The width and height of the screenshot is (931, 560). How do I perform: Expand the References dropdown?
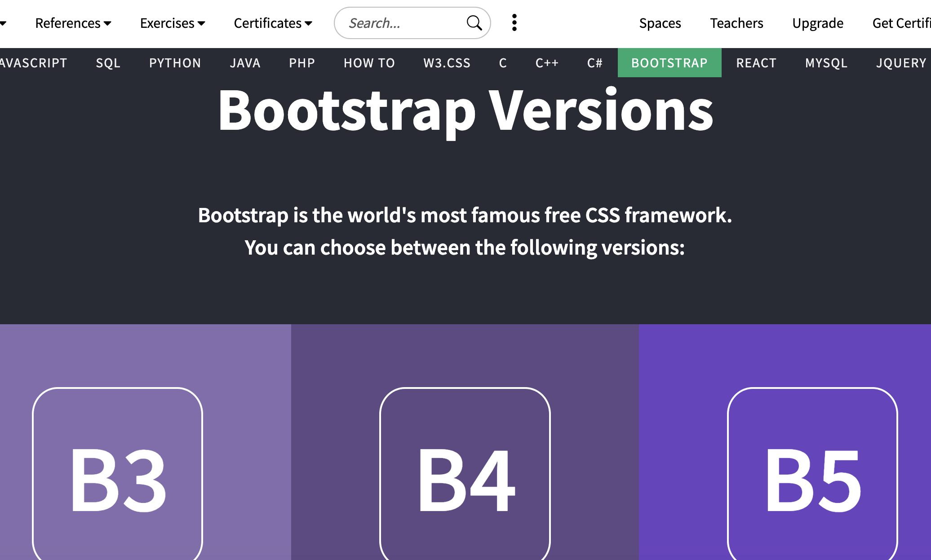[x=73, y=23]
